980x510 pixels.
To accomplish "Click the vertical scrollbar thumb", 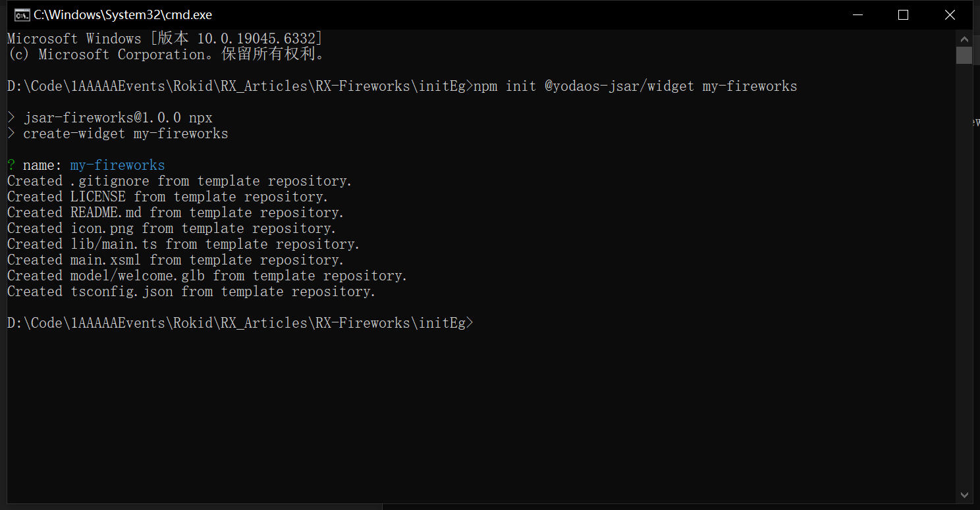I will [964, 55].
